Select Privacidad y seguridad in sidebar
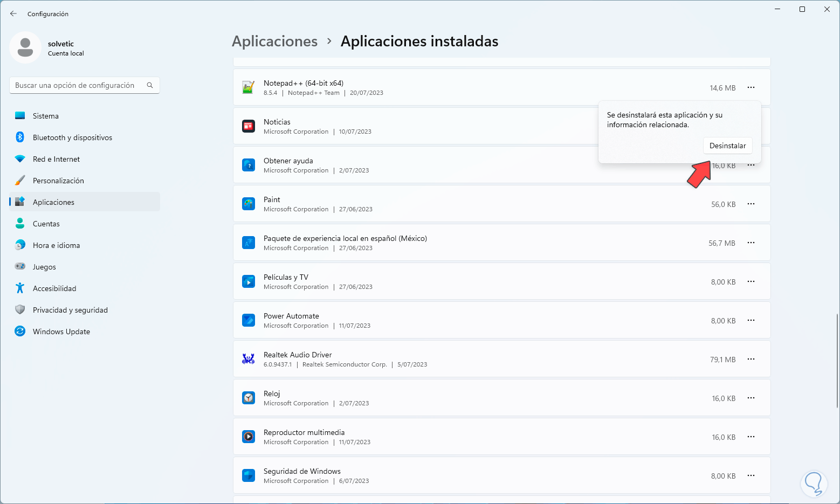The image size is (840, 504). click(70, 310)
